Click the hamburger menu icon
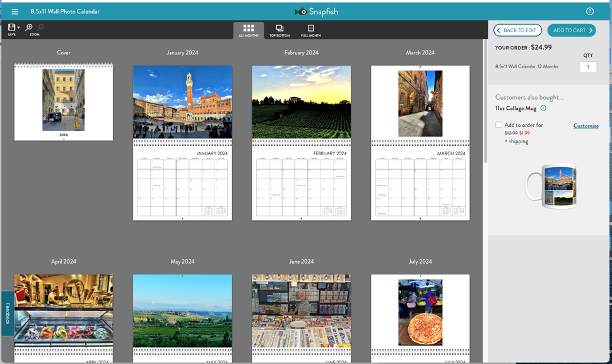Image resolution: width=612 pixels, height=364 pixels. pyautogui.click(x=15, y=11)
